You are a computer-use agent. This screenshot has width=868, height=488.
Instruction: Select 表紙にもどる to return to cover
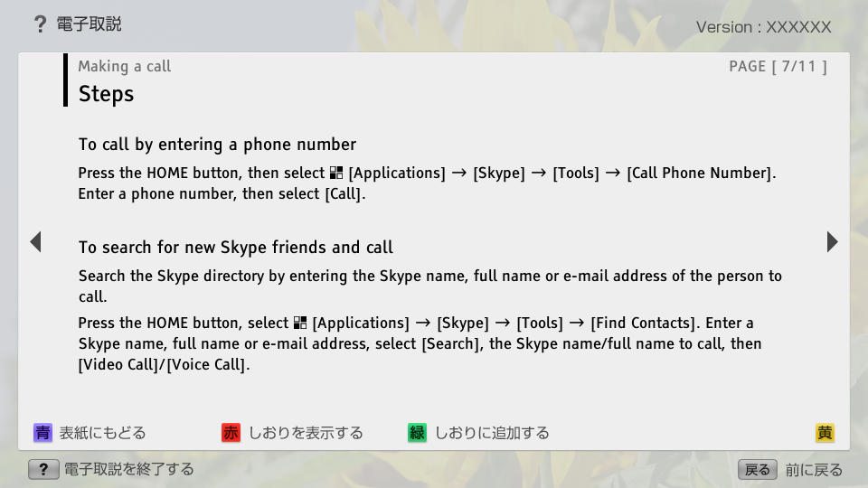pos(101,433)
